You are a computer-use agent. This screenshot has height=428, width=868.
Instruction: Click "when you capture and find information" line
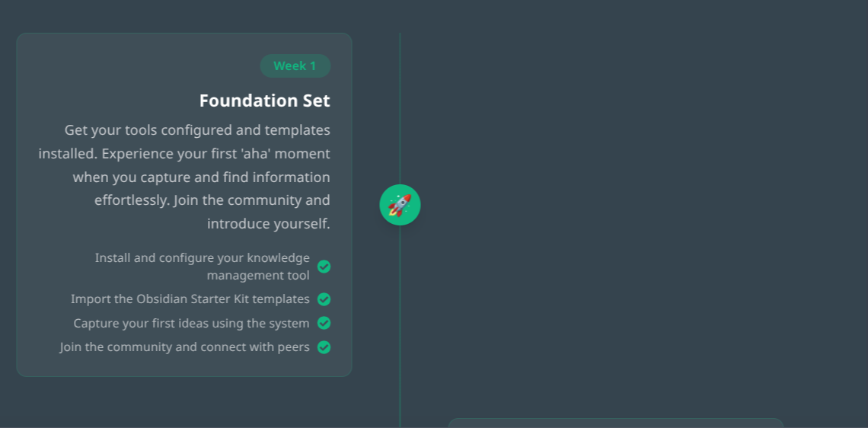point(201,177)
